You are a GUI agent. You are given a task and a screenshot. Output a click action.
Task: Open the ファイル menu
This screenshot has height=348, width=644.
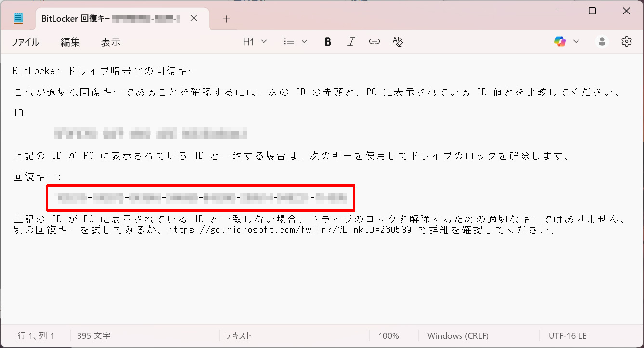click(x=25, y=42)
